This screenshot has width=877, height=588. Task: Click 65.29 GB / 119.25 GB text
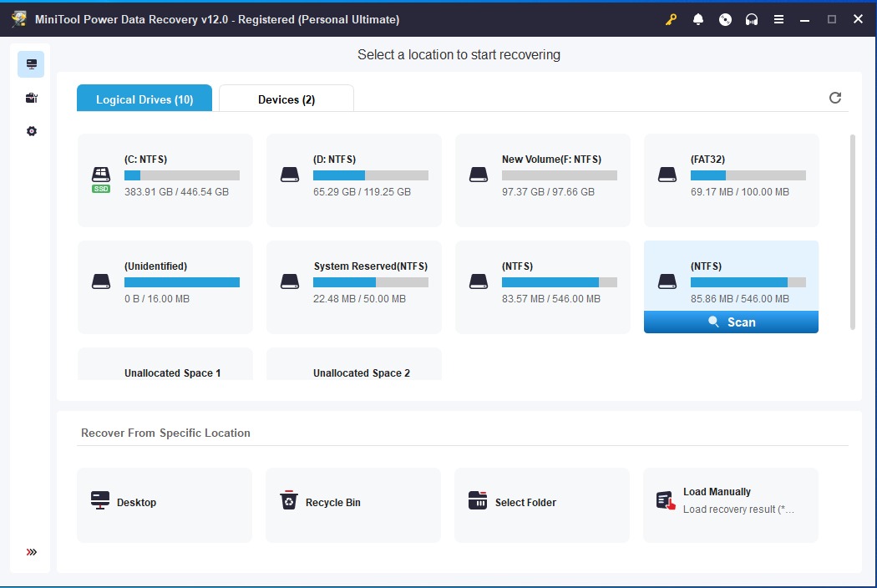point(362,192)
